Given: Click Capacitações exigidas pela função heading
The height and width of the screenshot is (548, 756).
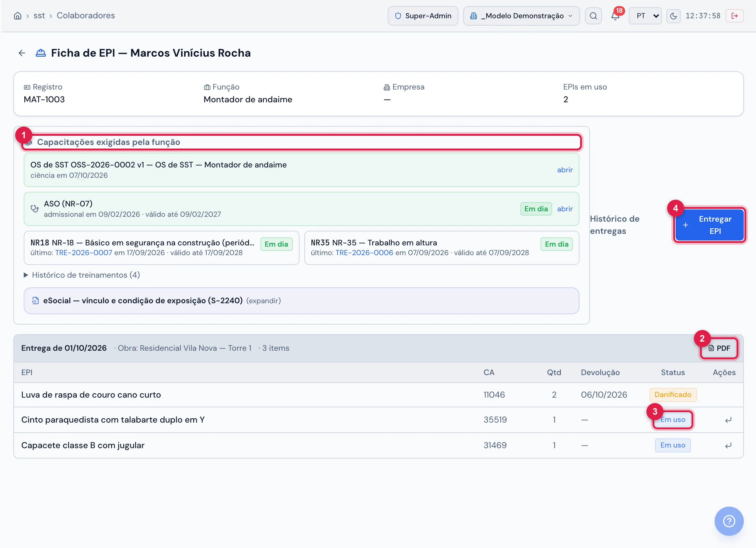Looking at the screenshot, I should [108, 142].
